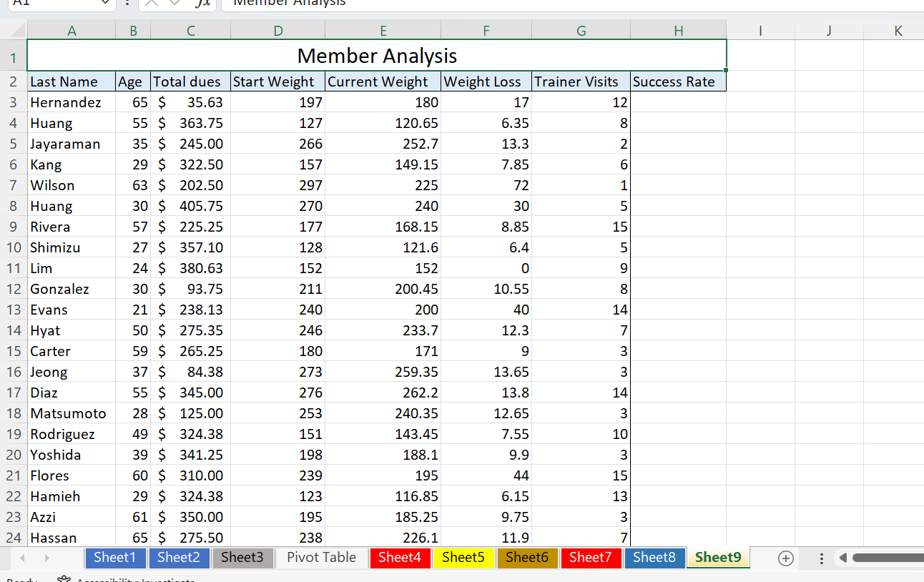
Task: Click the tab bar split handle dots
Action: (820, 558)
